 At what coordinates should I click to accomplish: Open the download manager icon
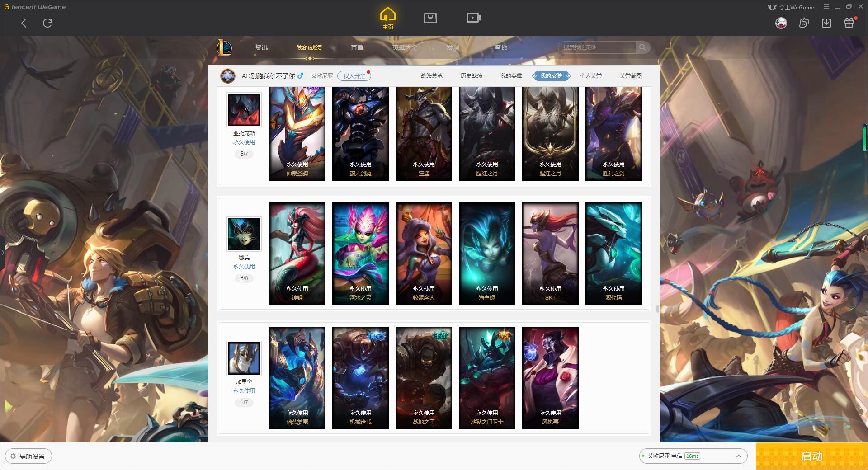tap(826, 23)
